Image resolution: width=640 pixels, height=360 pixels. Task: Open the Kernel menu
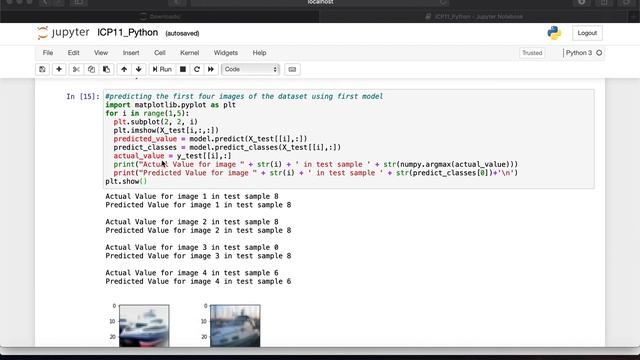(x=190, y=53)
